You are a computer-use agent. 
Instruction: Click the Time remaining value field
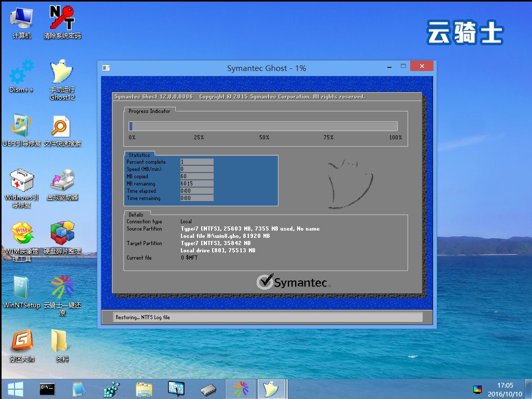(197, 198)
